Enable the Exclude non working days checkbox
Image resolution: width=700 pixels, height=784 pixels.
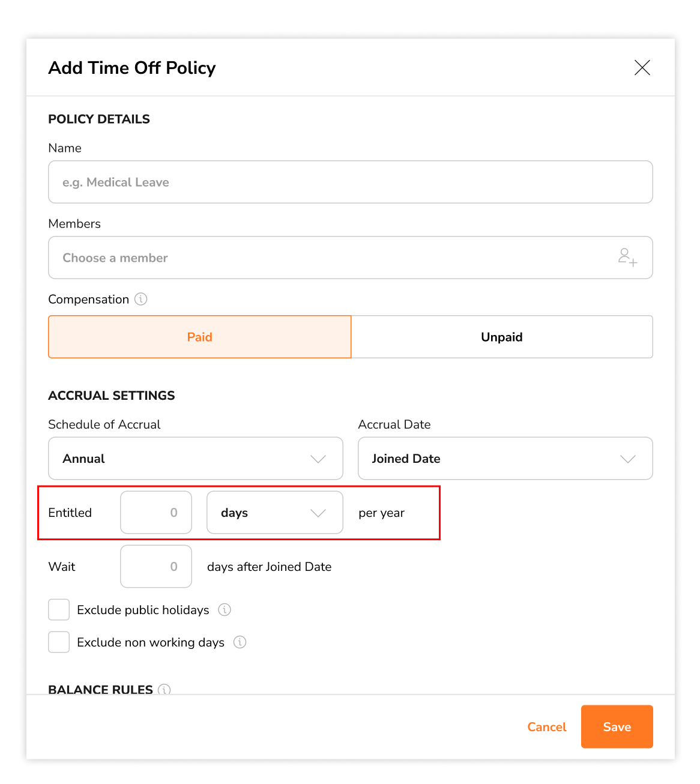58,642
